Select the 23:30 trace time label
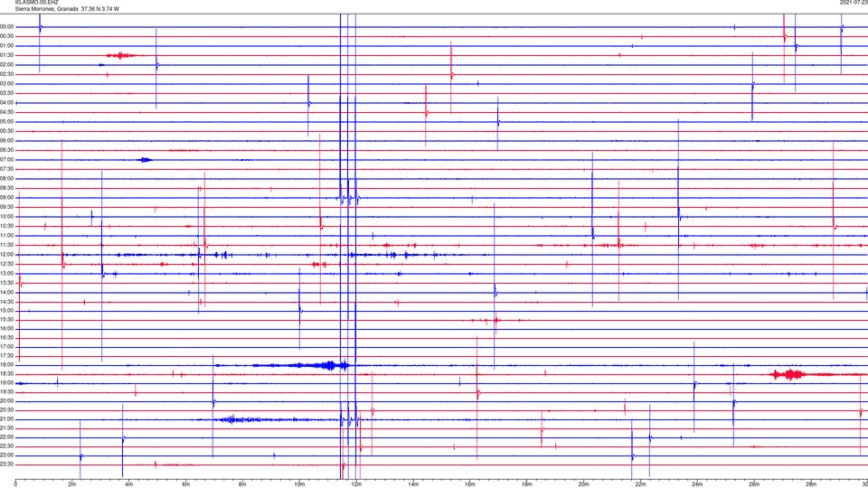Viewport: 868px width, 488px height. (x=7, y=465)
